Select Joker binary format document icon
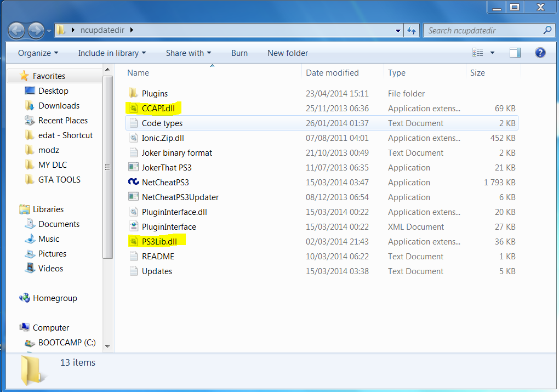Image resolution: width=559 pixels, height=392 pixels. 133,152
